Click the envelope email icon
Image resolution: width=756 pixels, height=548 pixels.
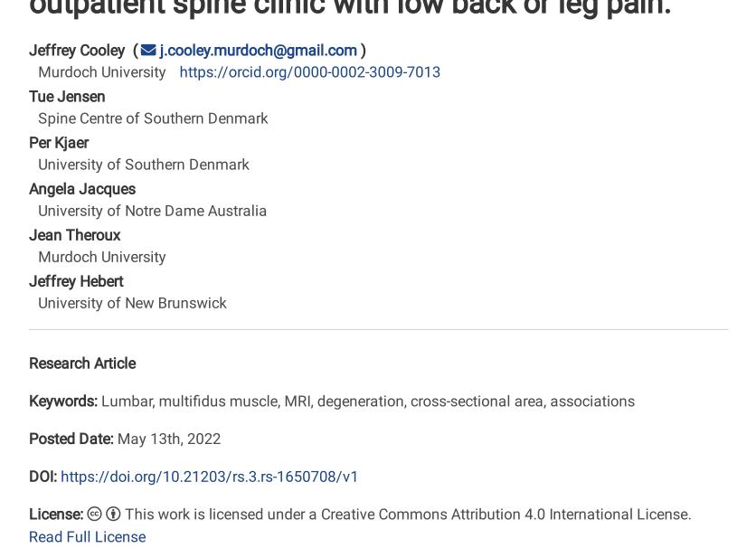[x=148, y=50]
